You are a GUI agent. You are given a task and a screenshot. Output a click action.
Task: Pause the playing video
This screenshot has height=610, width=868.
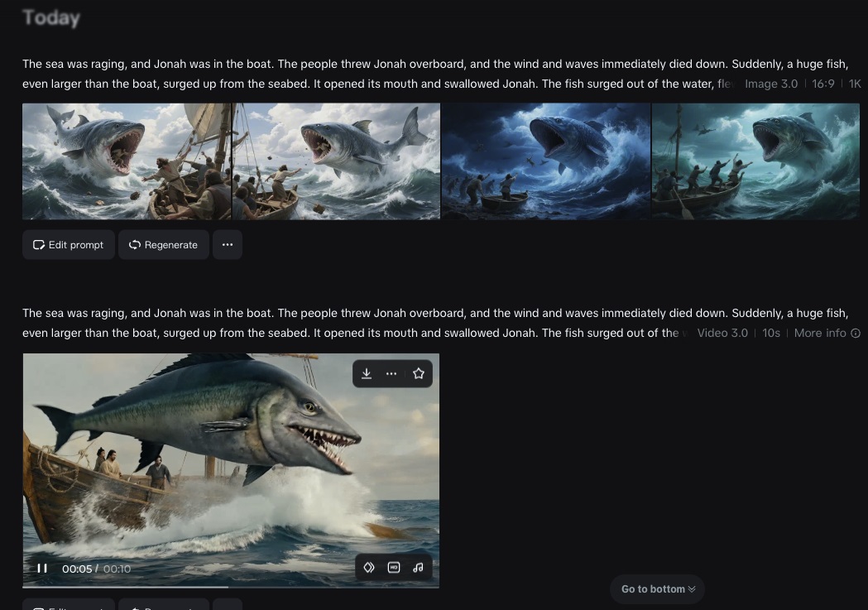click(x=41, y=568)
